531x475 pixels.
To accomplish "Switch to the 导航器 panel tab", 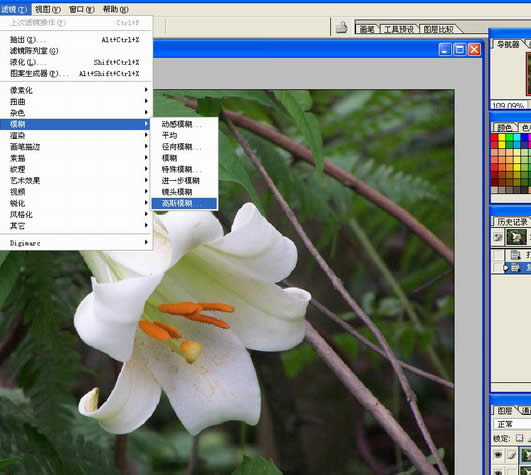I will coord(508,44).
